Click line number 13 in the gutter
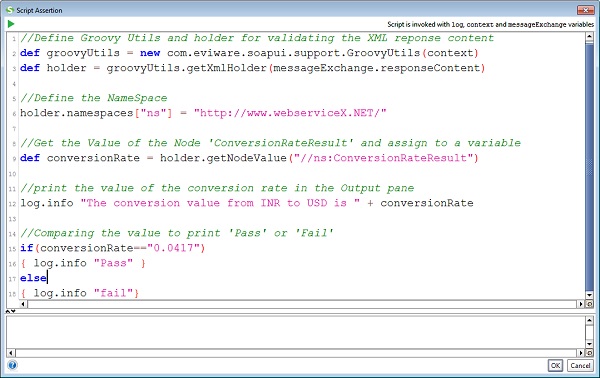 tap(12, 219)
